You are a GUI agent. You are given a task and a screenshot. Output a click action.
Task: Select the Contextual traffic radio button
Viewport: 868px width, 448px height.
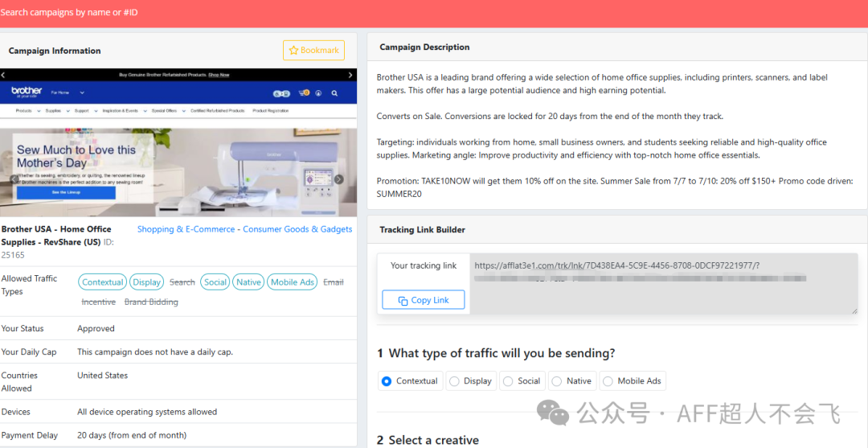(x=387, y=381)
